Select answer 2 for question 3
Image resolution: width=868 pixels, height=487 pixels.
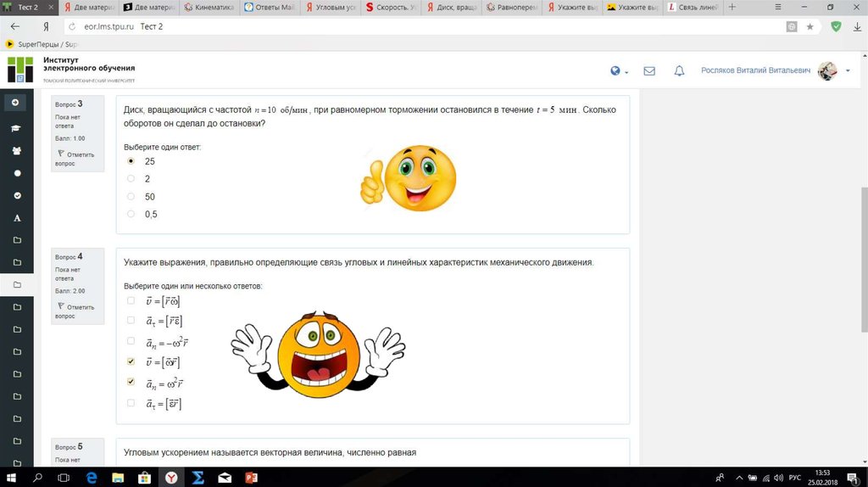(x=131, y=178)
